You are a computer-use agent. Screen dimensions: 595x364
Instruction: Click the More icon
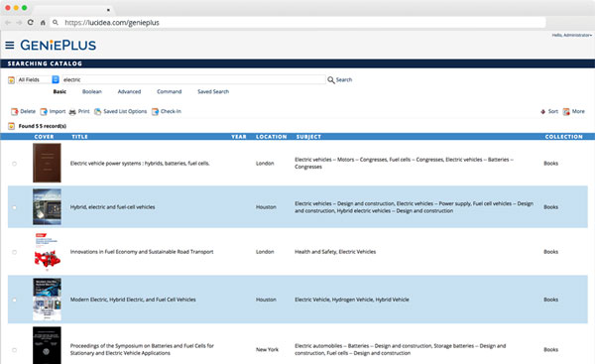566,111
